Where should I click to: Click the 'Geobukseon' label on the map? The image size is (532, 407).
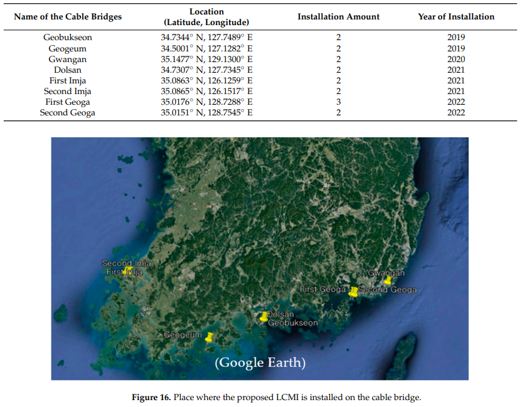click(x=292, y=322)
